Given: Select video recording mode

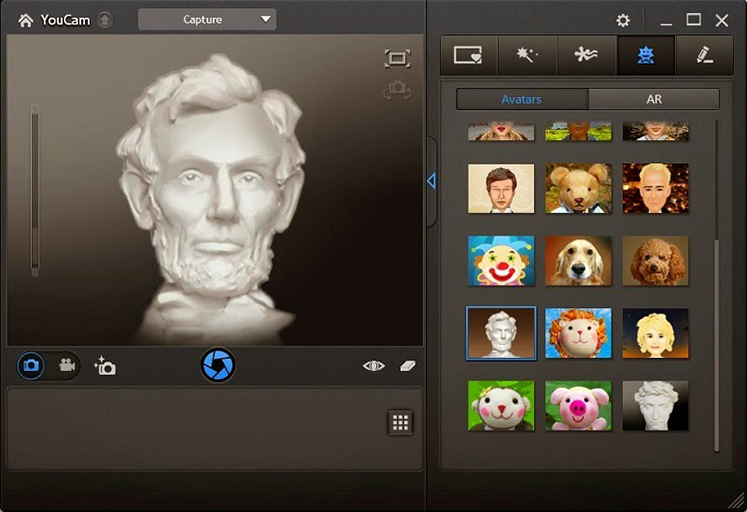Looking at the screenshot, I should coord(67,365).
